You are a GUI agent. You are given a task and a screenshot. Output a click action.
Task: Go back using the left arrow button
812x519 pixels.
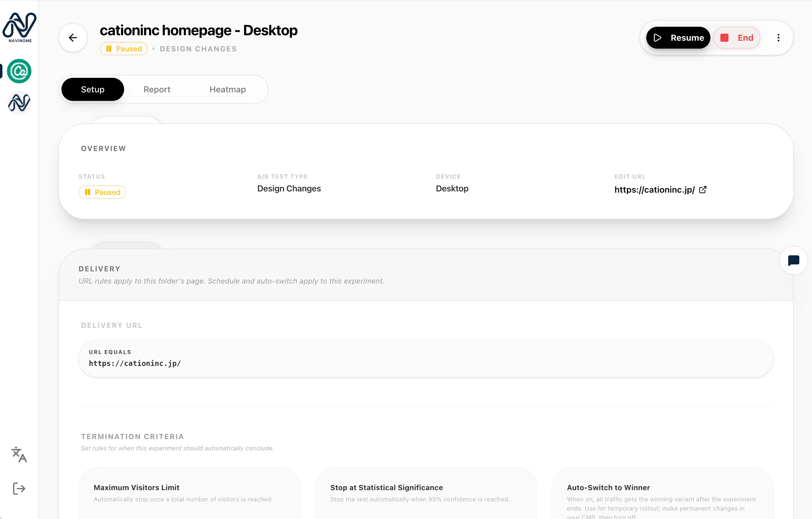pyautogui.click(x=73, y=38)
